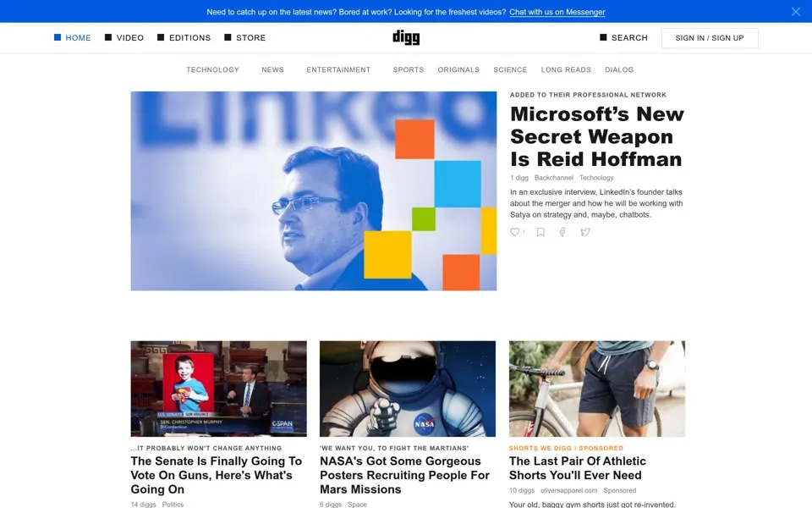Close the blue Messenger banner
Screen dimensions: 812x508
pyautogui.click(x=795, y=11)
